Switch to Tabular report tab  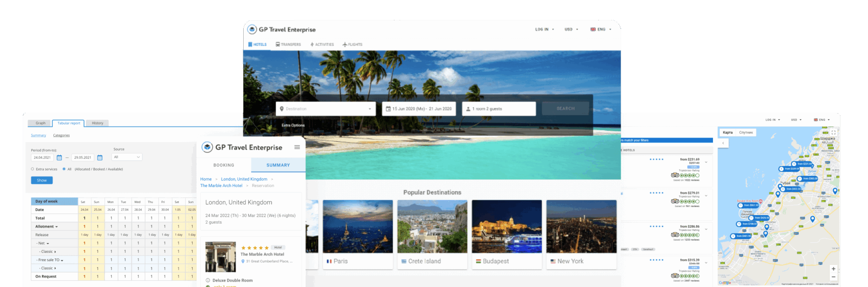[69, 123]
